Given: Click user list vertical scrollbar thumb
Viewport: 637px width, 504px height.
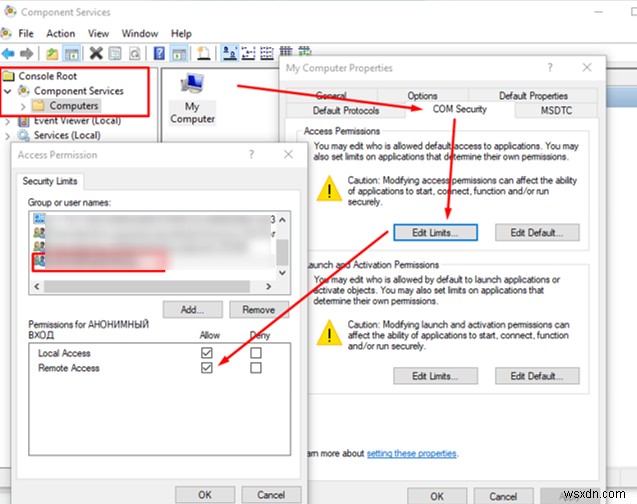Looking at the screenshot, I should point(282,253).
